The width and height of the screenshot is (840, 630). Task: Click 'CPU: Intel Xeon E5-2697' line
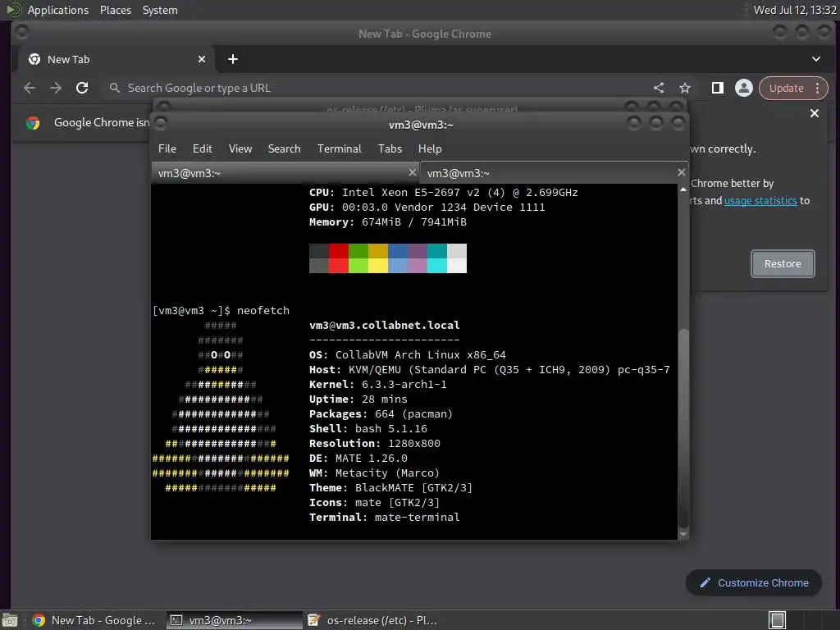pos(443,192)
